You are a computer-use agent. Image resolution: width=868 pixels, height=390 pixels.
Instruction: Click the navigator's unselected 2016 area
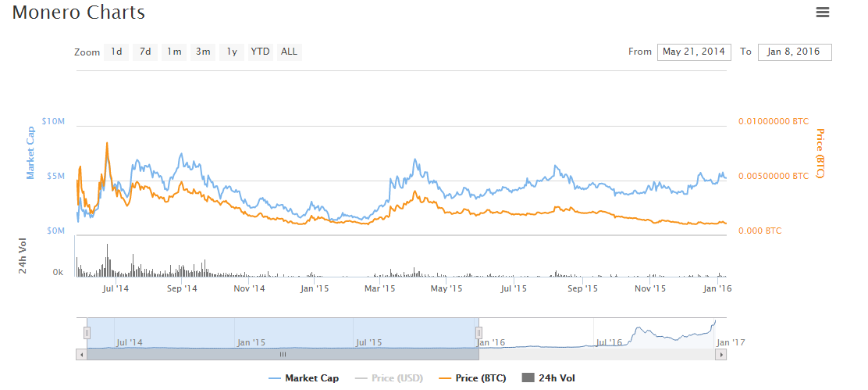(603, 333)
